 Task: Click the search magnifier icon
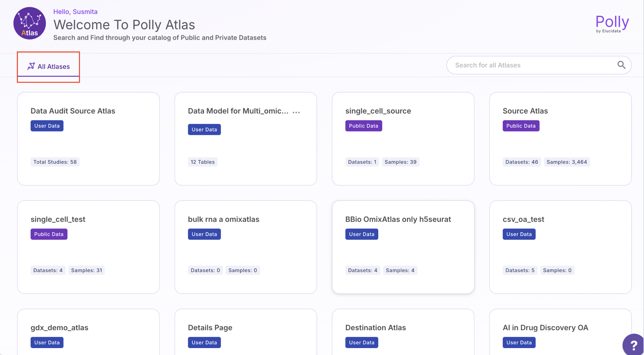621,65
